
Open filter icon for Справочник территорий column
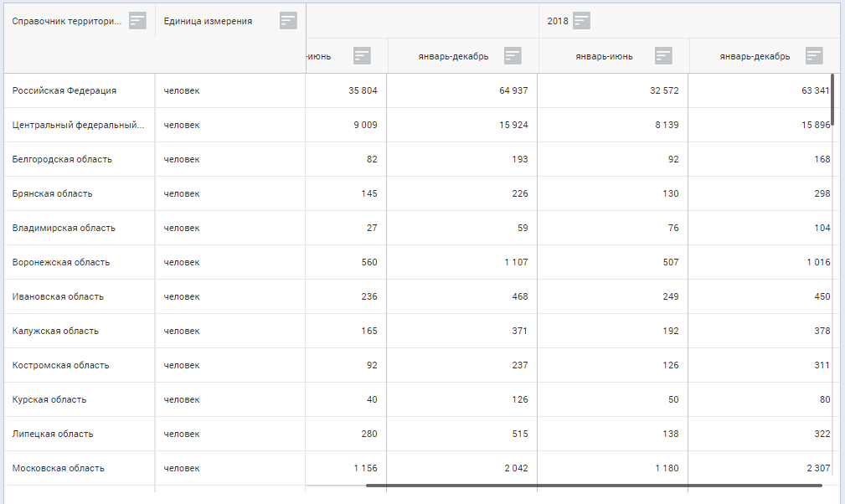pos(137,21)
